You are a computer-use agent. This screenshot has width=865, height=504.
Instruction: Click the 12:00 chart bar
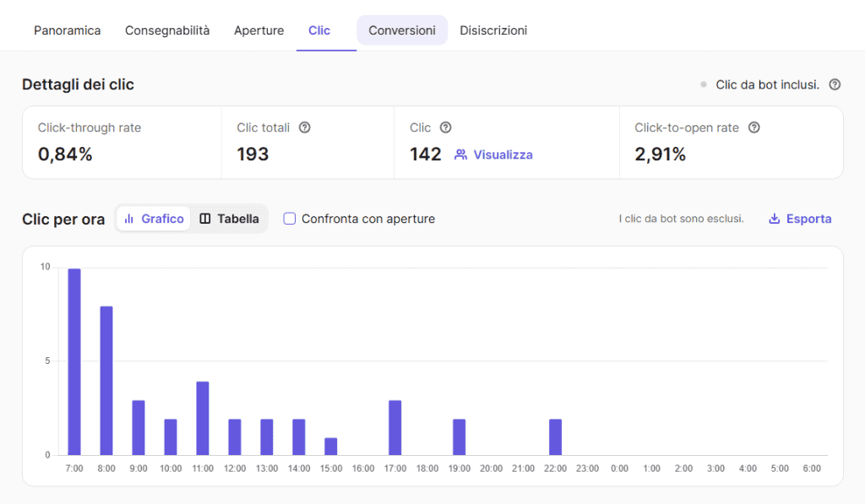point(235,437)
